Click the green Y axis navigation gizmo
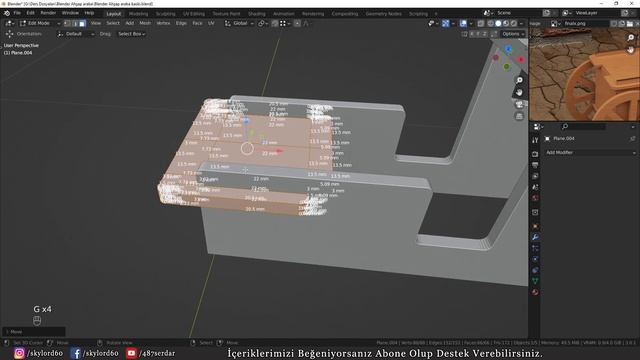Viewport: 640px width, 360px height. [507, 66]
